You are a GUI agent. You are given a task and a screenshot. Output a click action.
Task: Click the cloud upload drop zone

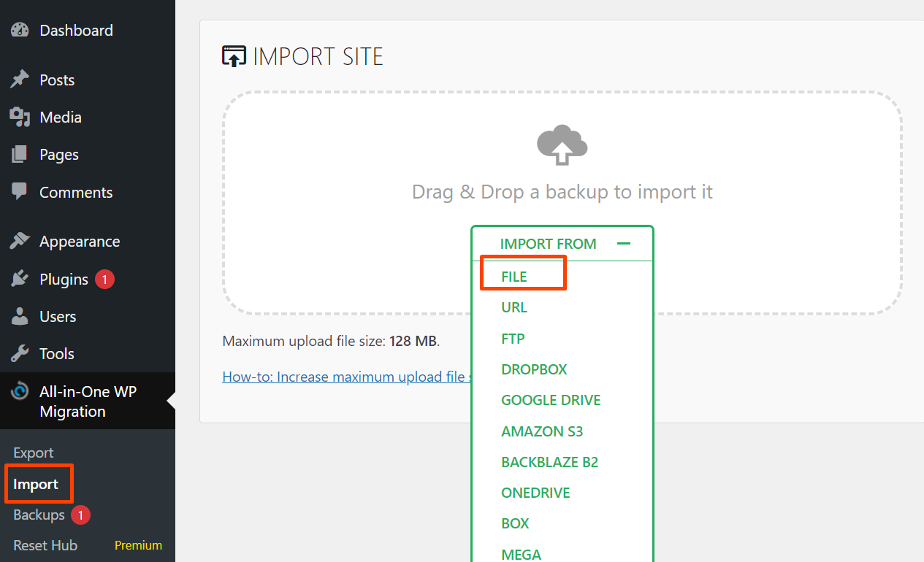562,146
